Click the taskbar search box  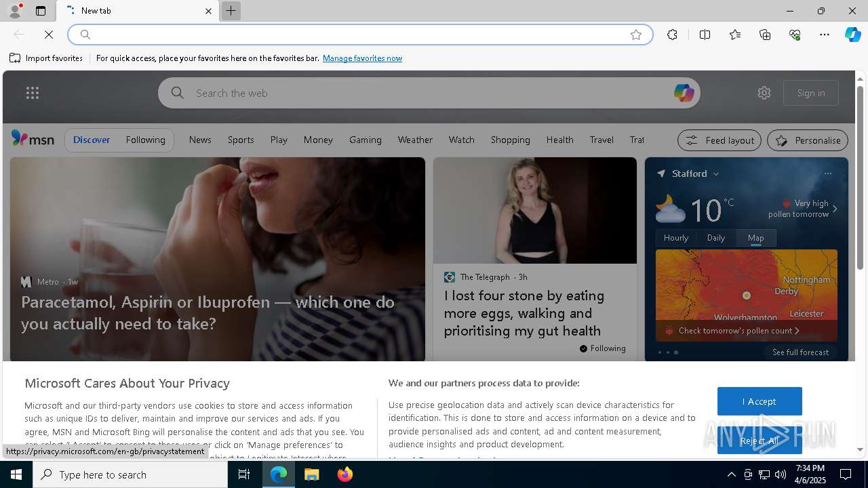(x=130, y=474)
